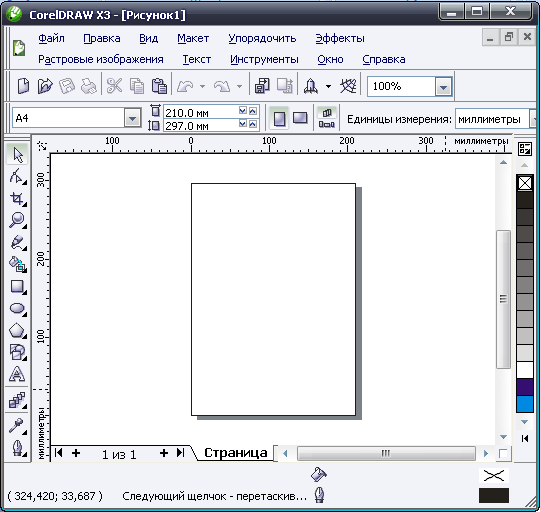
Task: Open the application launcher rocket icon
Action: pos(311,86)
